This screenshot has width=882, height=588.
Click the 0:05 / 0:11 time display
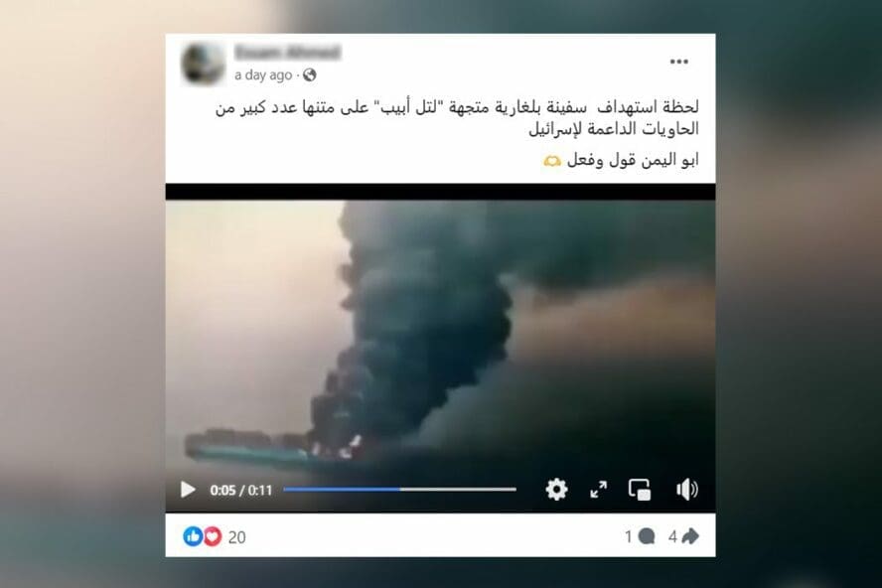coord(240,490)
